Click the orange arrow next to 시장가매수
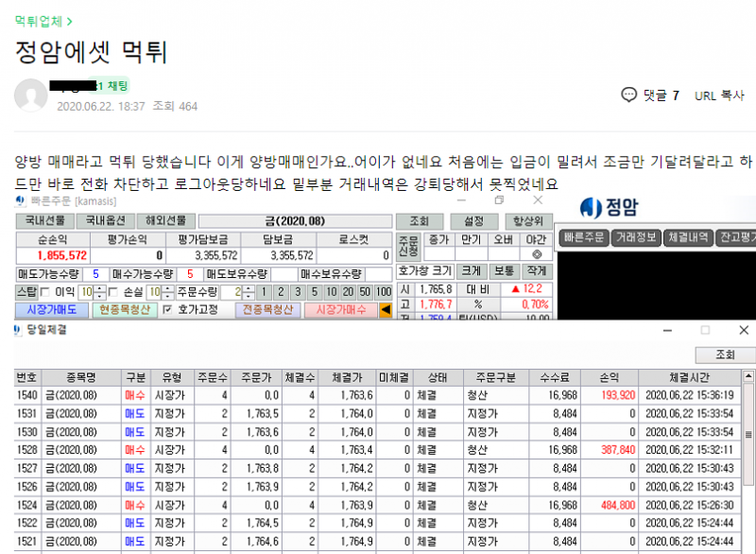The image size is (756, 554). [386, 309]
